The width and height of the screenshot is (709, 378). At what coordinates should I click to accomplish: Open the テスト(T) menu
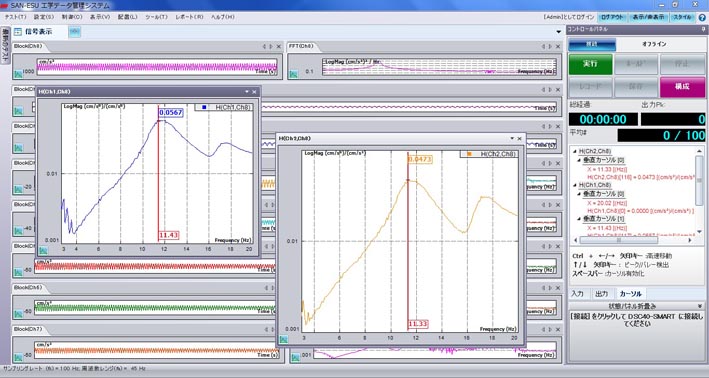(x=15, y=17)
